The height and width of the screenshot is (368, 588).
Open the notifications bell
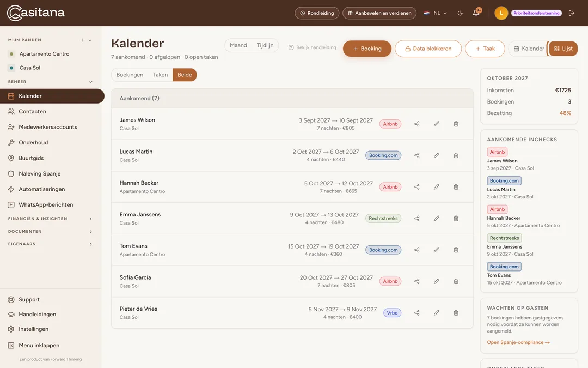coord(476,13)
